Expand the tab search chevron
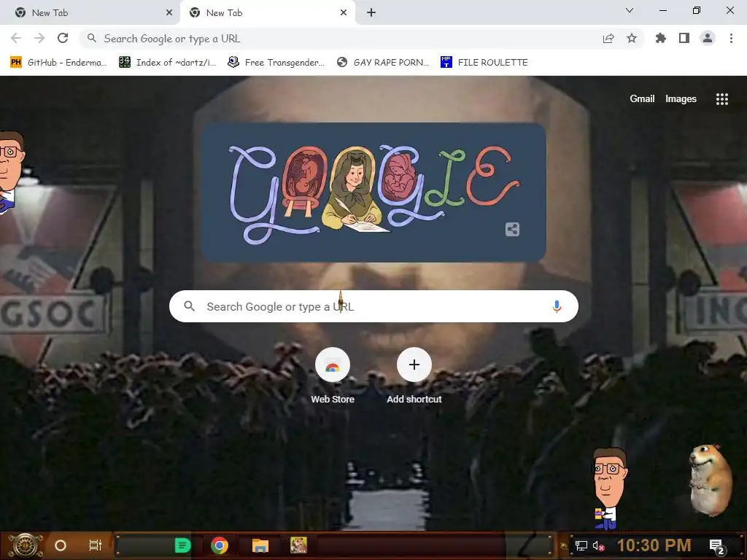The height and width of the screenshot is (560, 747). [x=630, y=10]
